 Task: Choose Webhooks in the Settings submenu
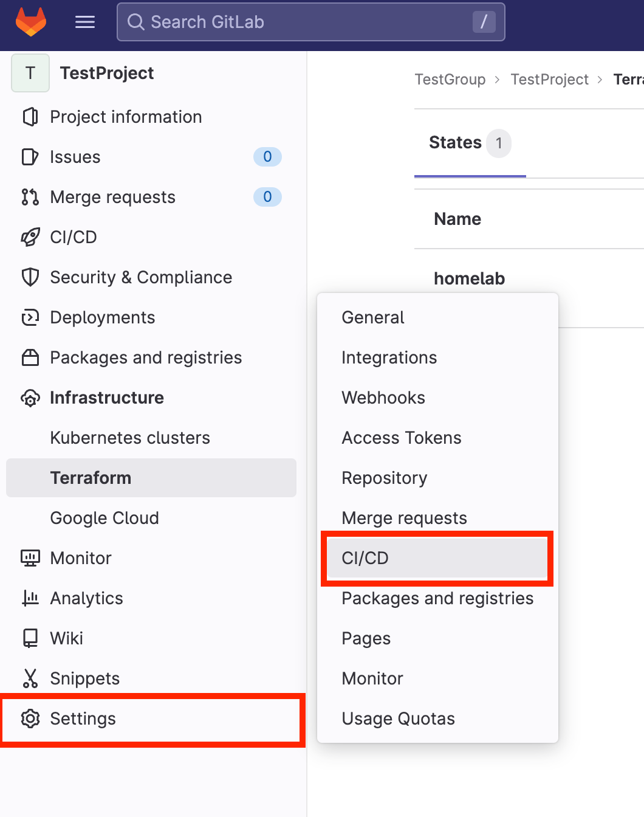383,398
